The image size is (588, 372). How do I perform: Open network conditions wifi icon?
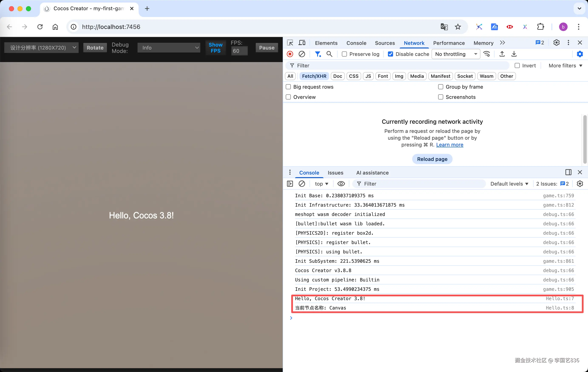pos(487,54)
